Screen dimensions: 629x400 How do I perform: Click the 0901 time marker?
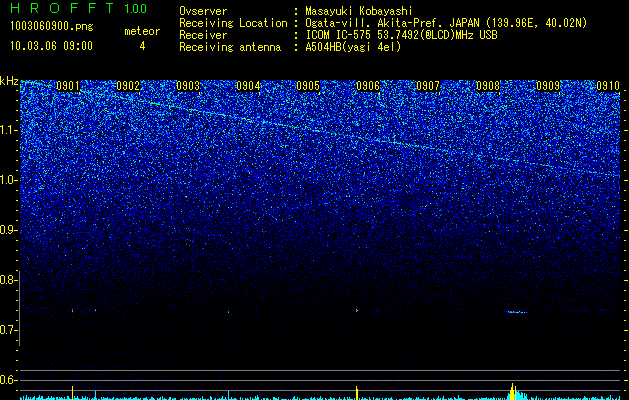click(68, 86)
